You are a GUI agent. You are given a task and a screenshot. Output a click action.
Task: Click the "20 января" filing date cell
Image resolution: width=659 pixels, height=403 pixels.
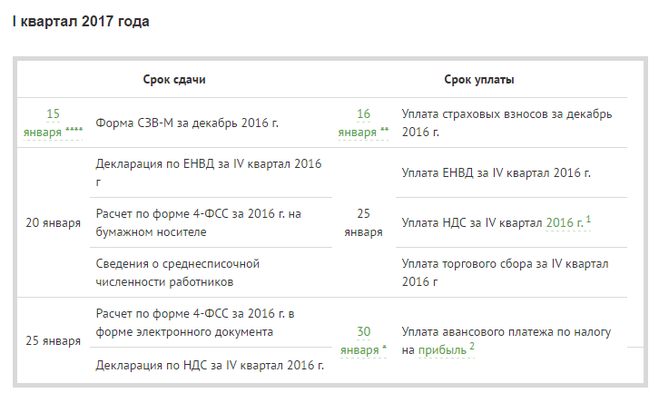pos(53,223)
